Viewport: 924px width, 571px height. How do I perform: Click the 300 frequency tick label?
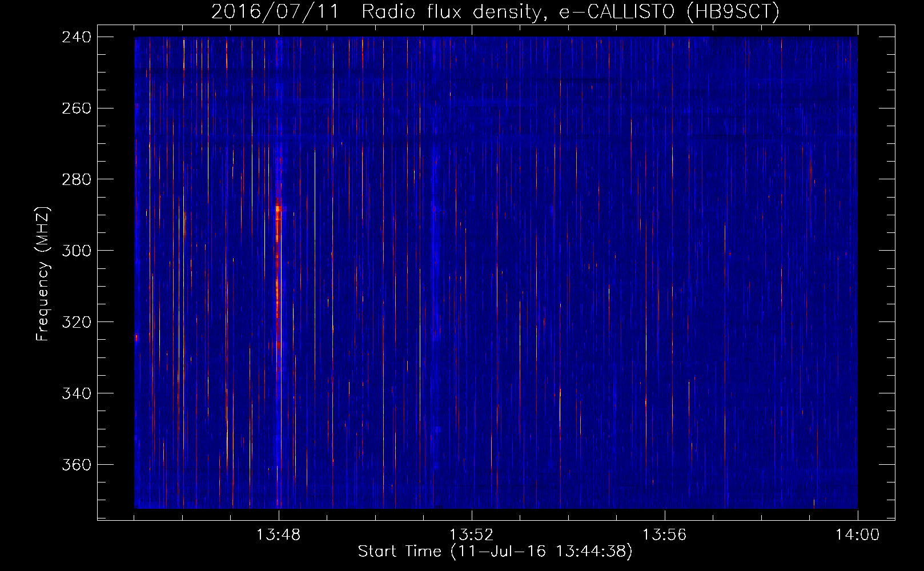[x=77, y=251]
